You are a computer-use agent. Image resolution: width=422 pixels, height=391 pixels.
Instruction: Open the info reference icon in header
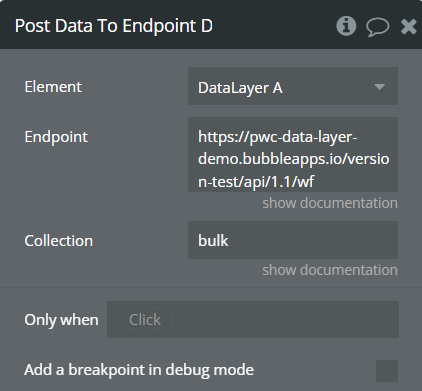346,26
